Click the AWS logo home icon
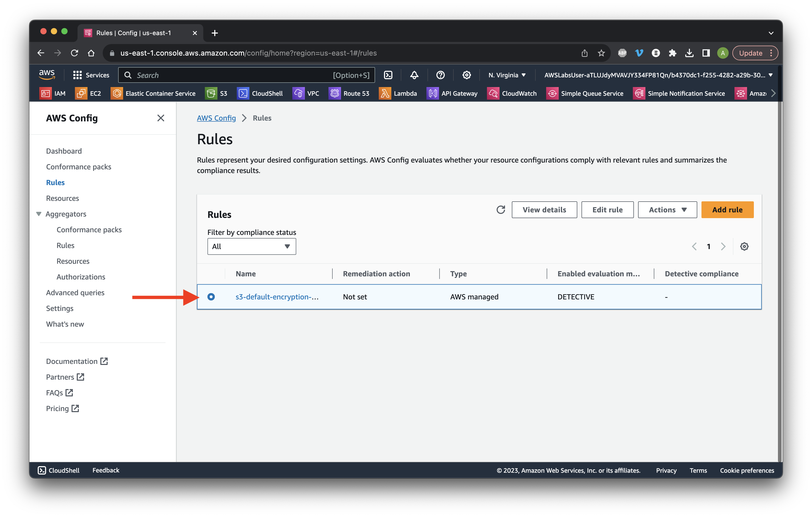 point(47,74)
